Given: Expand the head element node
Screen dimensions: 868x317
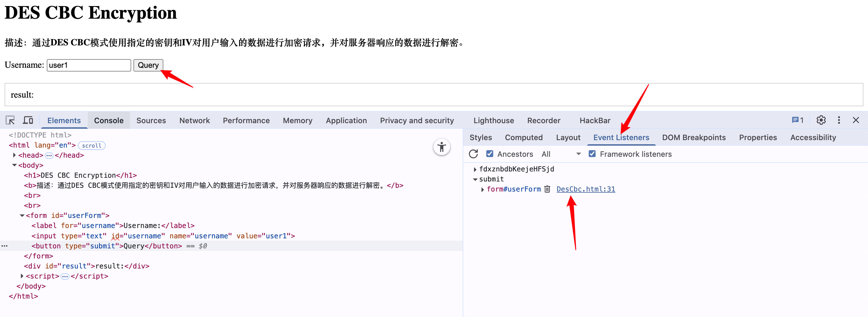Looking at the screenshot, I should coord(14,155).
